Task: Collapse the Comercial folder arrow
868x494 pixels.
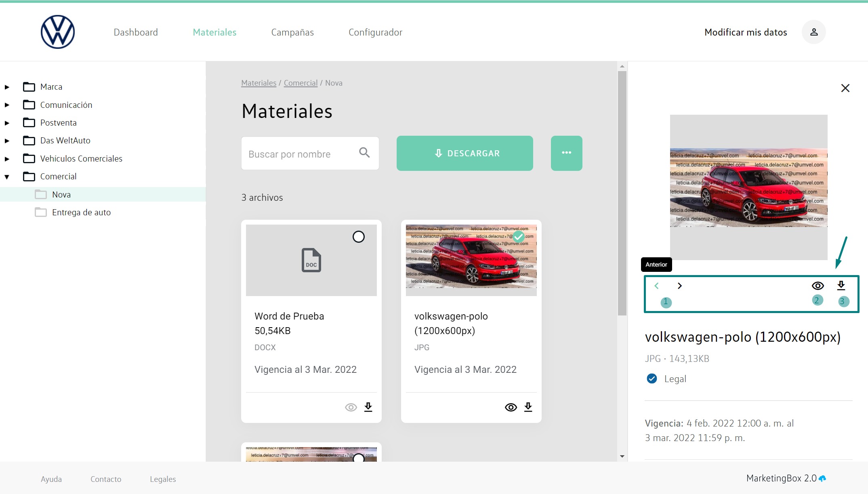Action: pos(7,177)
